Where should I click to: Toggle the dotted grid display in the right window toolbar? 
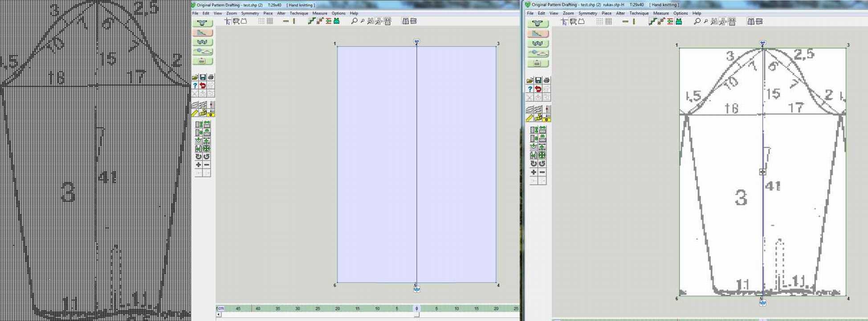point(600,21)
